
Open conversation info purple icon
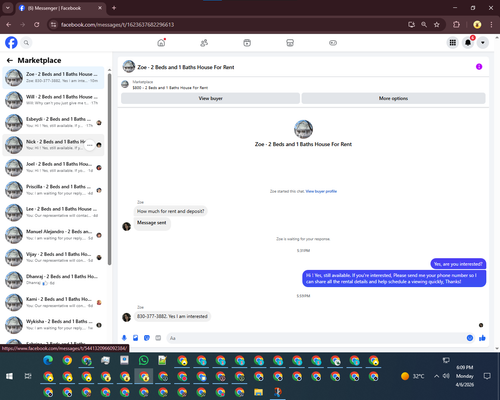(x=479, y=67)
